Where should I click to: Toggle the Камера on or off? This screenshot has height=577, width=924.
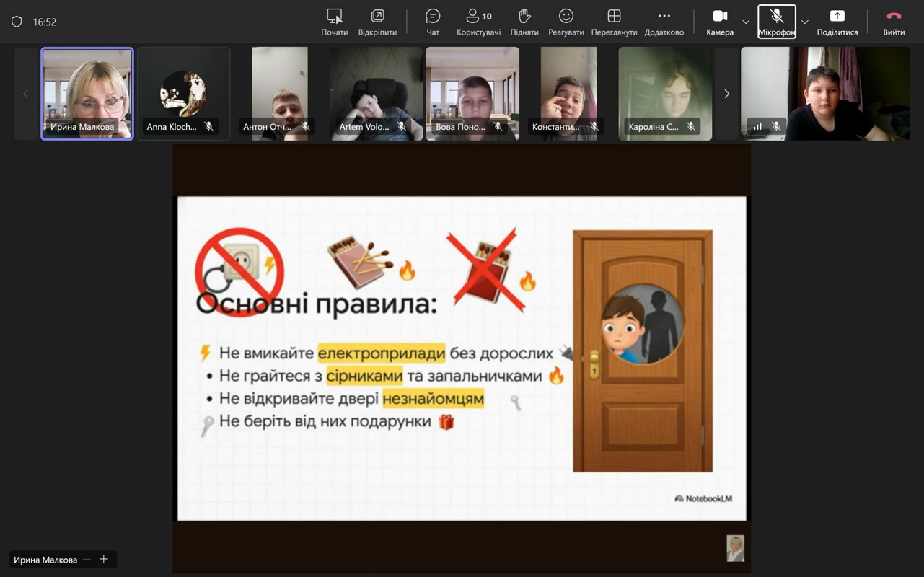pos(719,22)
